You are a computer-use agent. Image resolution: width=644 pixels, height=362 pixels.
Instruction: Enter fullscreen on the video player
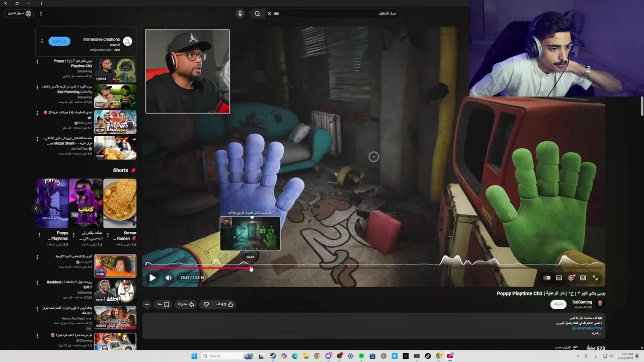click(x=595, y=278)
